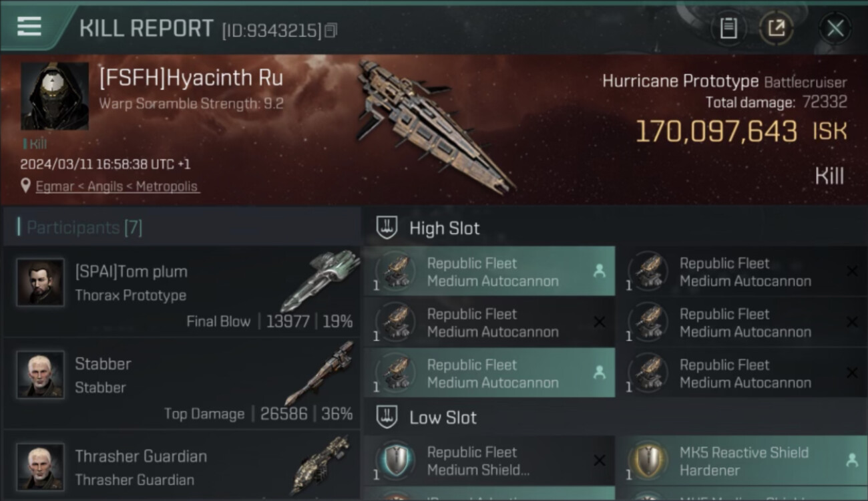Open Tom plum's participant entry

pos(180,292)
